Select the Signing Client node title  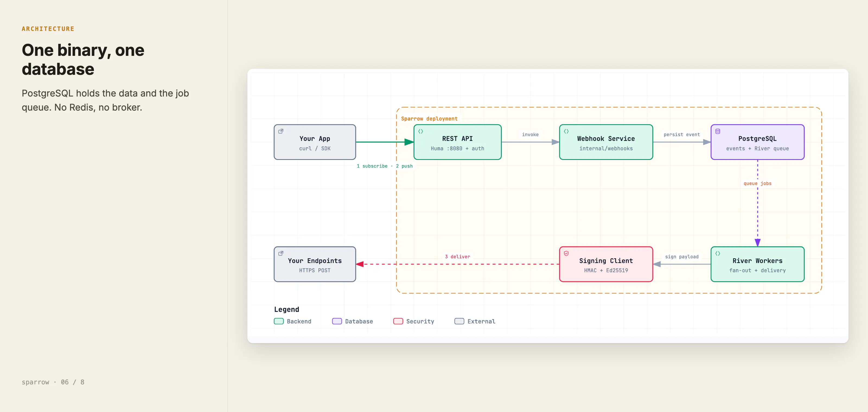click(606, 261)
